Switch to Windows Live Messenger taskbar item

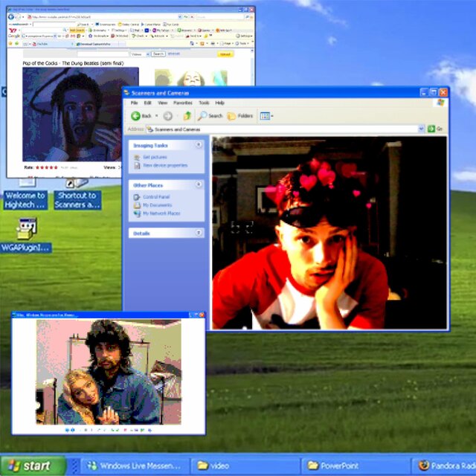pos(135,466)
